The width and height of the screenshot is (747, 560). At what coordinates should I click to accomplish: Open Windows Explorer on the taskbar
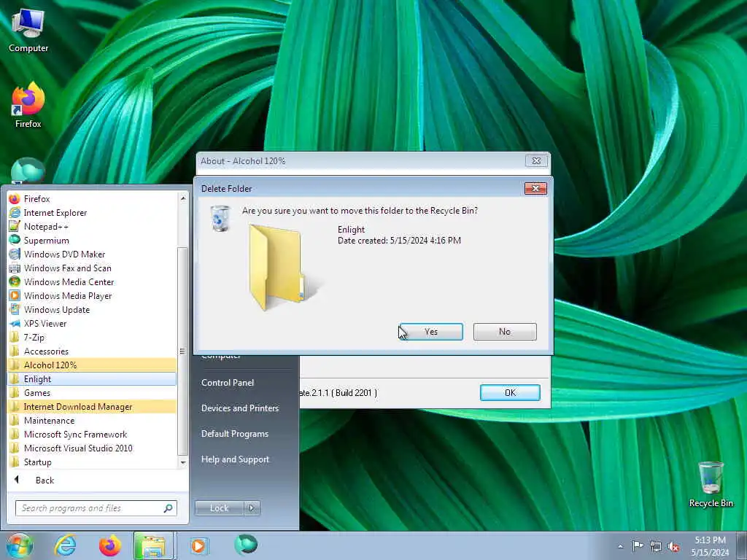click(153, 545)
